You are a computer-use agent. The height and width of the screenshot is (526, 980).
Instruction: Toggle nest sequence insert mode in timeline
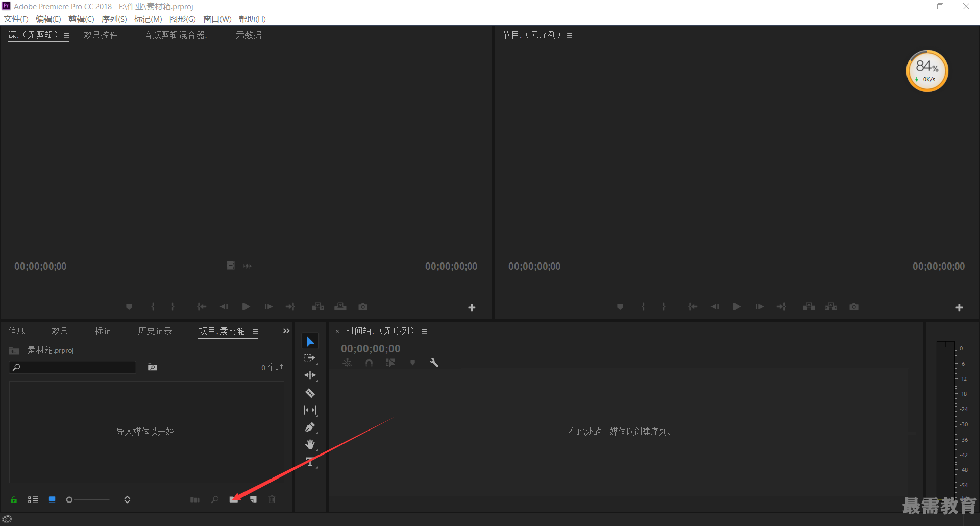click(347, 363)
